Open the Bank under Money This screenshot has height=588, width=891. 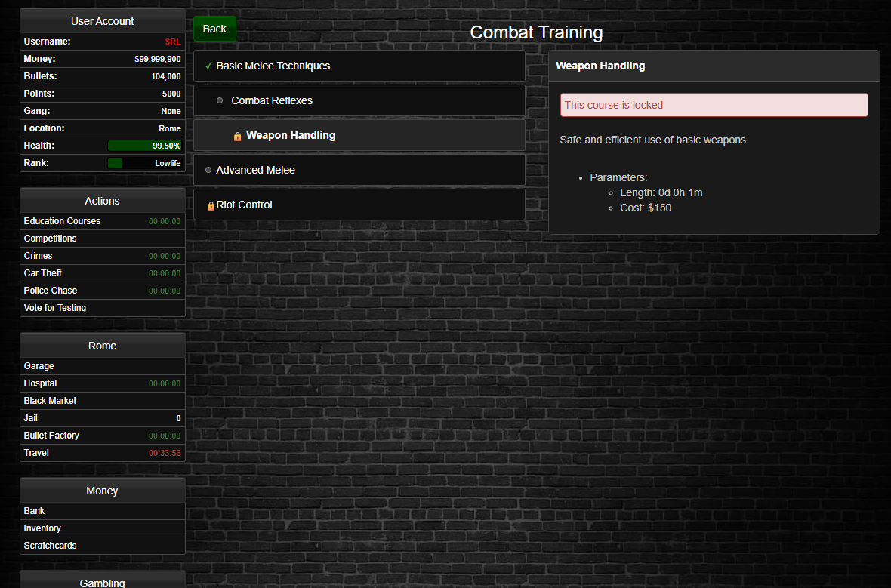tap(34, 511)
